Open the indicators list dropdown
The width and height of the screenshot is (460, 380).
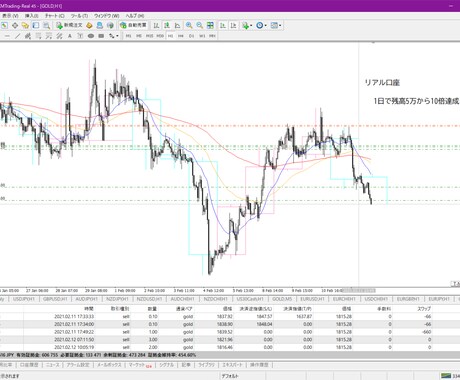tap(247, 25)
